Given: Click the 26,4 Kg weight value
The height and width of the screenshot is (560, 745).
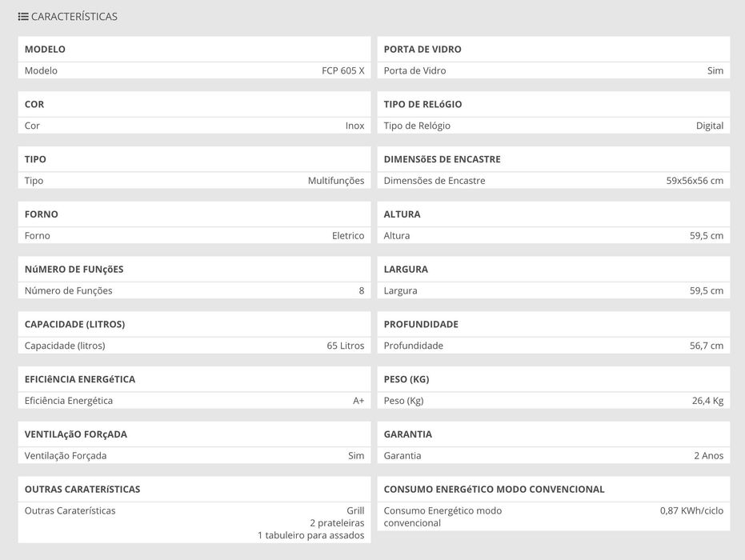Looking at the screenshot, I should pos(707,401).
